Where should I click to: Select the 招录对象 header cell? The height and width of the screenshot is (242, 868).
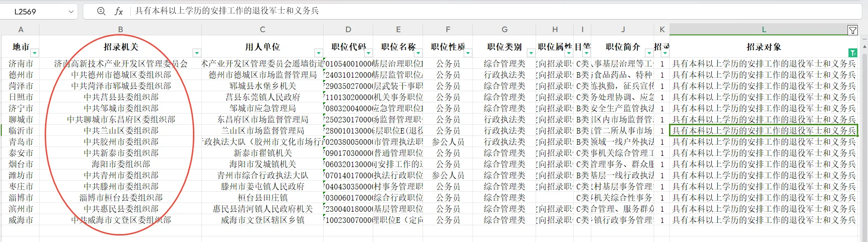pos(764,47)
